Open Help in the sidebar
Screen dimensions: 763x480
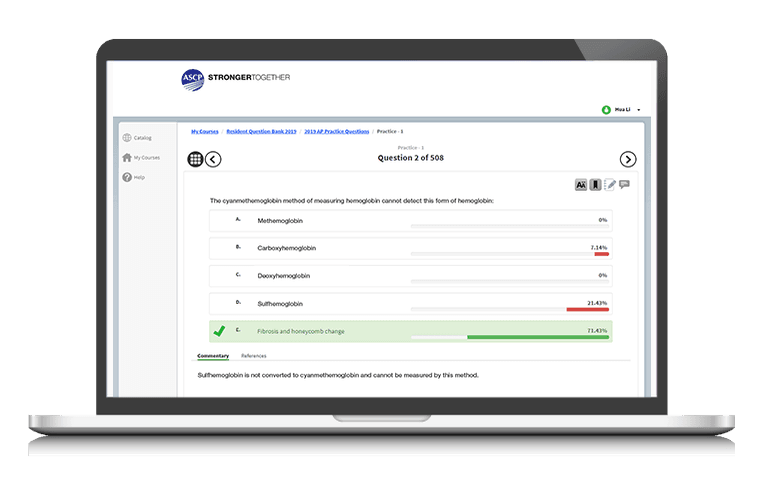coord(139,177)
